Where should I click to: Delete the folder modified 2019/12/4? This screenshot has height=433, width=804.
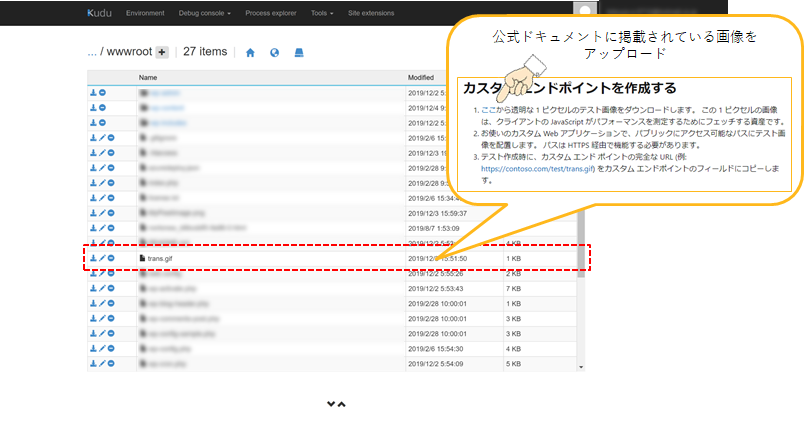(102, 108)
